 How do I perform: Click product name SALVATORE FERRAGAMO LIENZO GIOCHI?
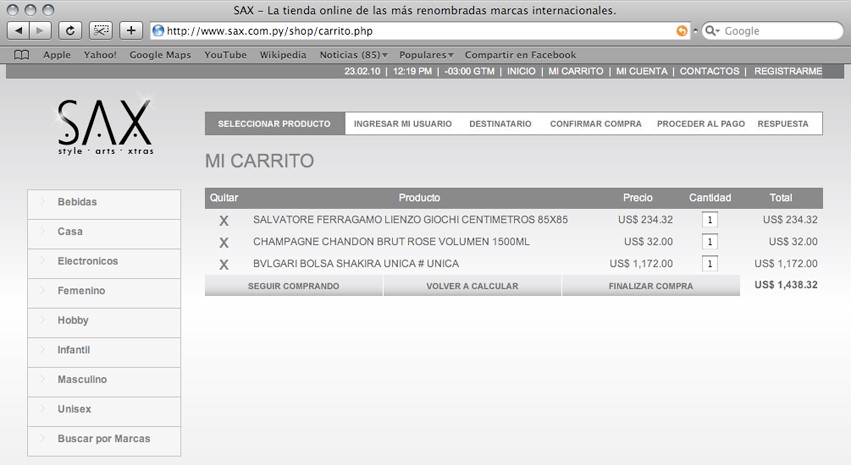pyautogui.click(x=410, y=220)
